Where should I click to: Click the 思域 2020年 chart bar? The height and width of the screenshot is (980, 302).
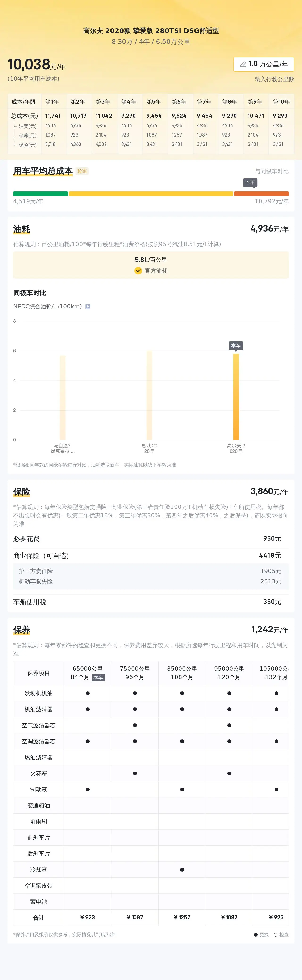[x=149, y=395]
